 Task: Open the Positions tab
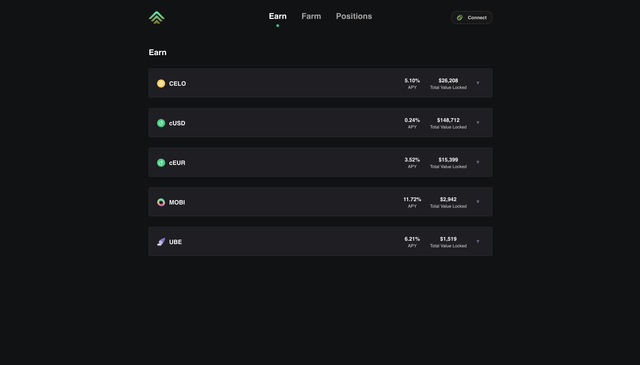tap(354, 16)
